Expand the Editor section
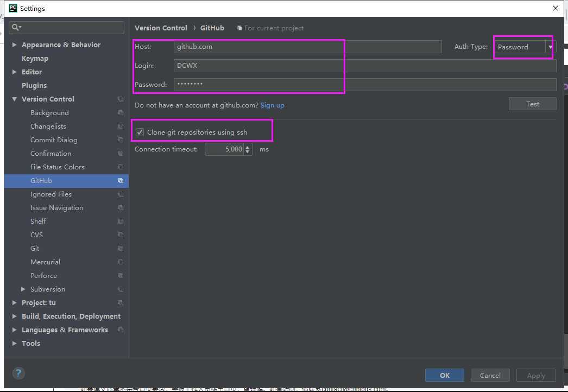Viewport: 568px width, 392px height. pos(14,72)
